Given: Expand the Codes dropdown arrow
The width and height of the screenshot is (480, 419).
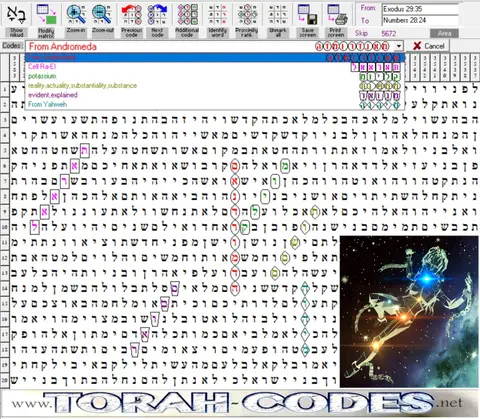Looking at the screenshot, I should click(398, 46).
